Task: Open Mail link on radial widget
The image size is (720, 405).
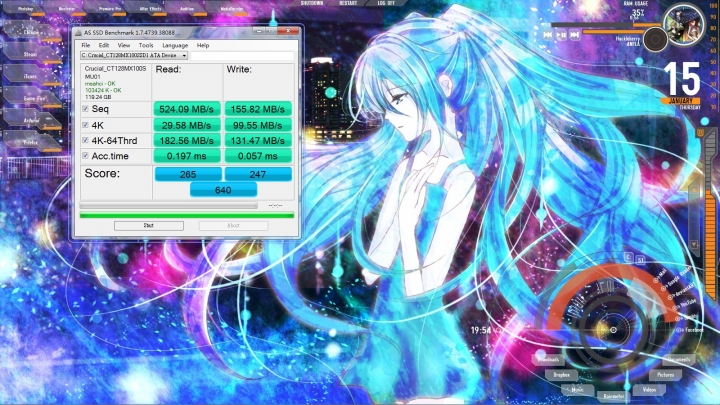Action: pyautogui.click(x=659, y=276)
